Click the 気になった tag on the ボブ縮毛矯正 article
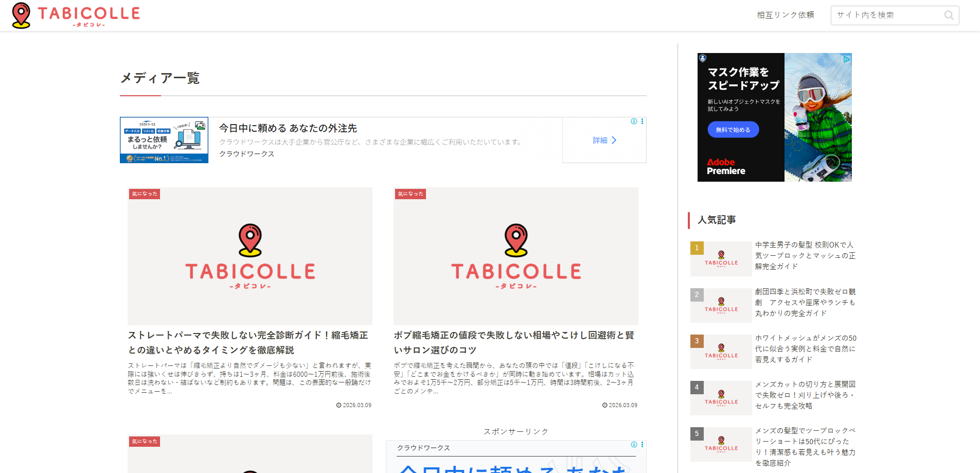 tap(411, 194)
